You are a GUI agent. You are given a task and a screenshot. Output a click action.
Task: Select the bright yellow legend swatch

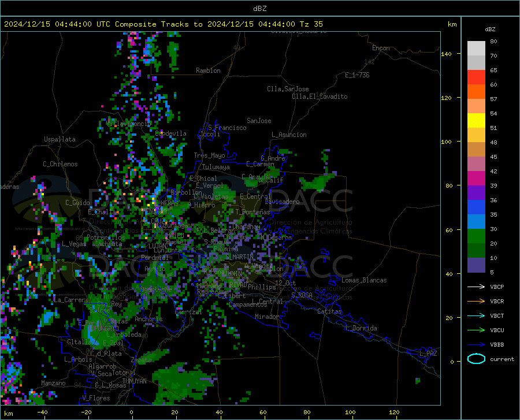click(476, 121)
